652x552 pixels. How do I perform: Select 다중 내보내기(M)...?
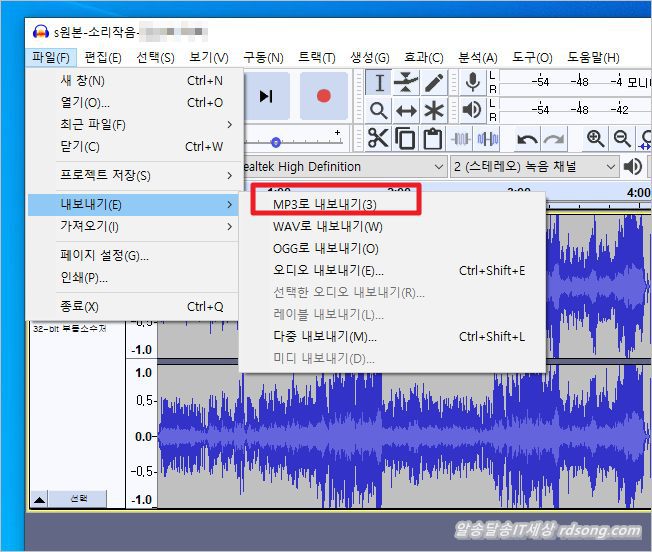click(x=392, y=336)
